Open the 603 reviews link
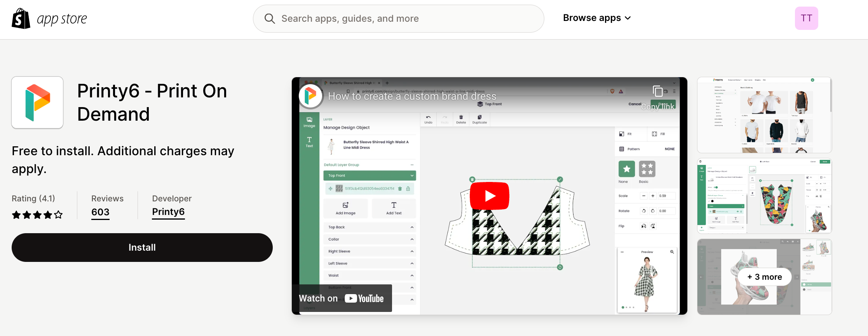This screenshot has height=336, width=868. [x=100, y=212]
